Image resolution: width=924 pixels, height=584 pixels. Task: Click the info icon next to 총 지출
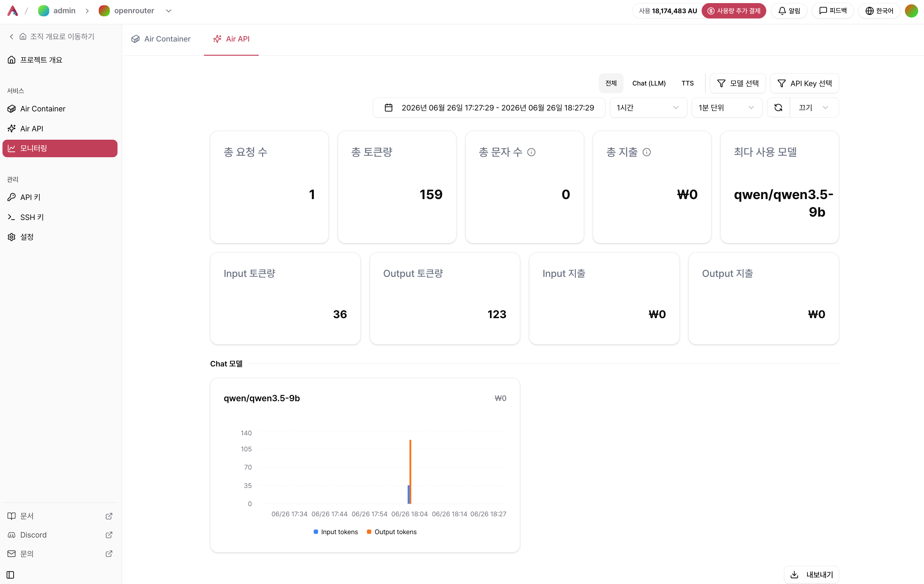pyautogui.click(x=647, y=152)
